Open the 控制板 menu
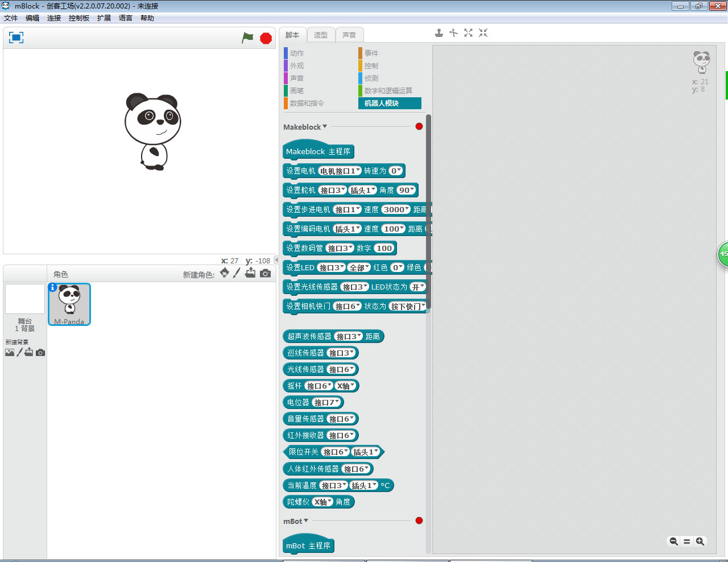Viewport: 728px width, 562px height. pyautogui.click(x=79, y=18)
